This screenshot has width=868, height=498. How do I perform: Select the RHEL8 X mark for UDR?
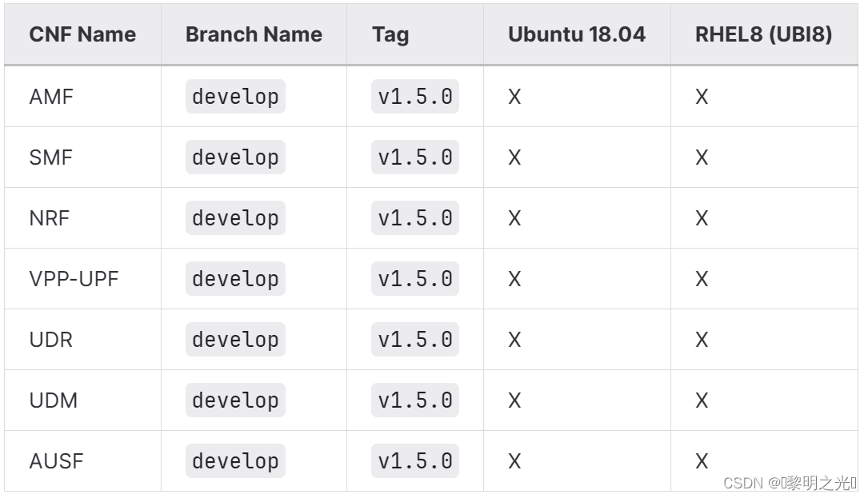(x=702, y=340)
